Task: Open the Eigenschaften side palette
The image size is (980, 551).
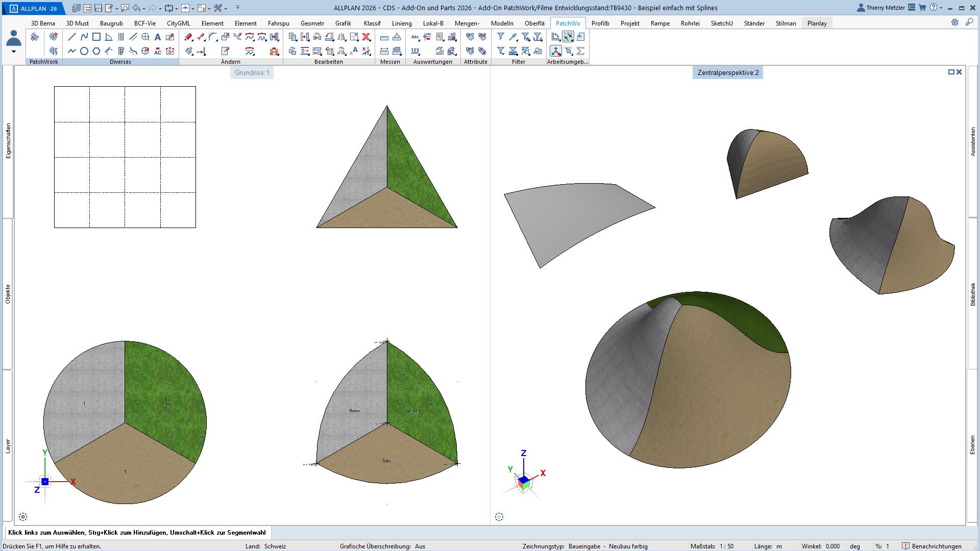Action: (x=8, y=141)
